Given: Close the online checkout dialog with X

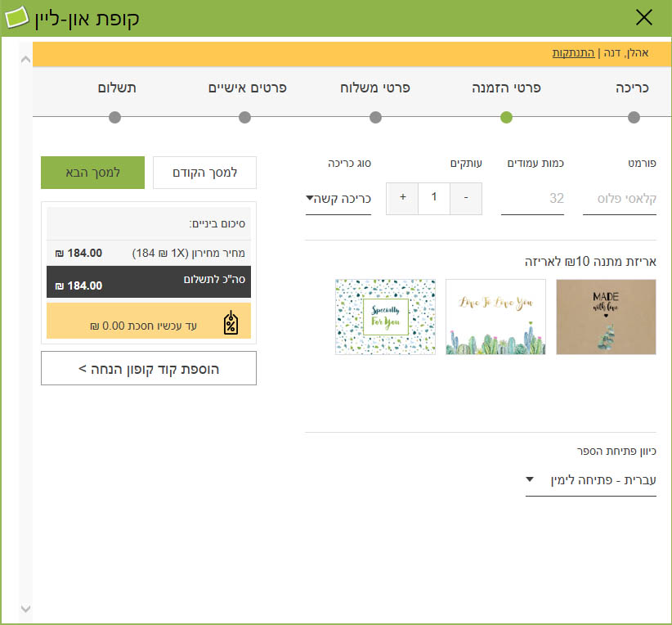Looking at the screenshot, I should [644, 18].
